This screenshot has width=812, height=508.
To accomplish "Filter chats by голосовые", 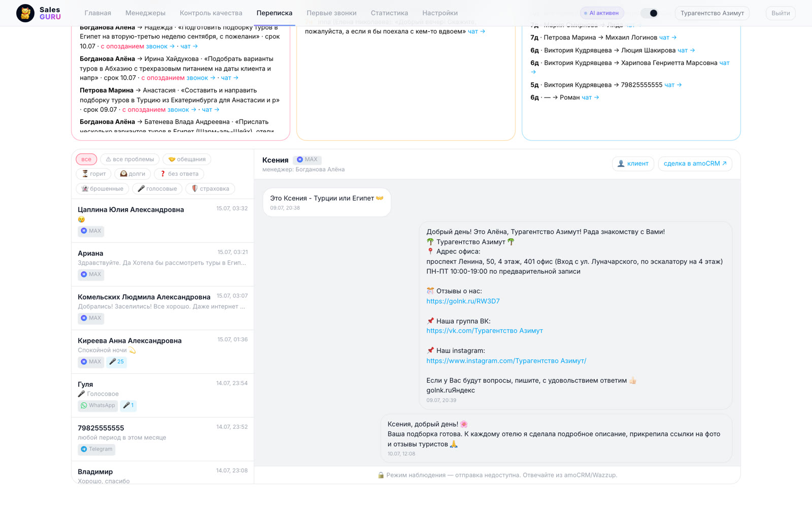I will point(157,189).
